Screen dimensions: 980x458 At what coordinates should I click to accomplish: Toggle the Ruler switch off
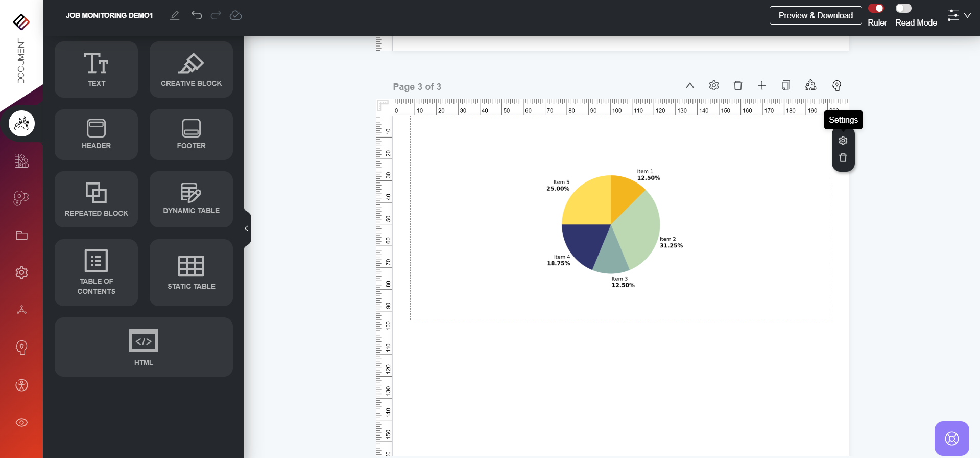pyautogui.click(x=876, y=8)
